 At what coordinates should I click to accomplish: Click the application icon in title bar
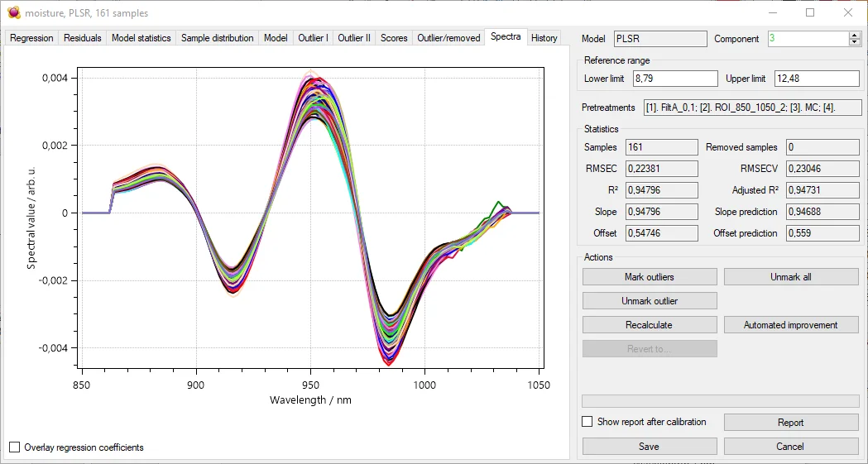click(x=13, y=12)
